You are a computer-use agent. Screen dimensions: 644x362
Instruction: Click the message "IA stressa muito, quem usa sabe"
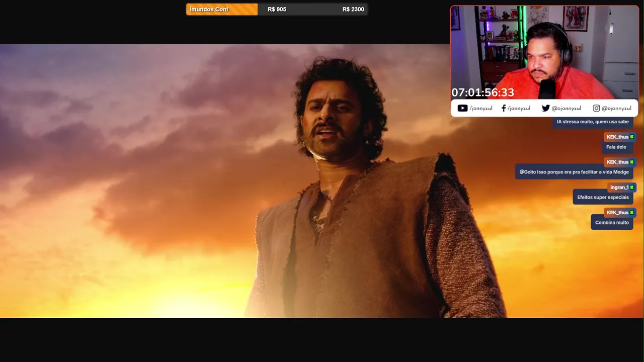click(593, 122)
